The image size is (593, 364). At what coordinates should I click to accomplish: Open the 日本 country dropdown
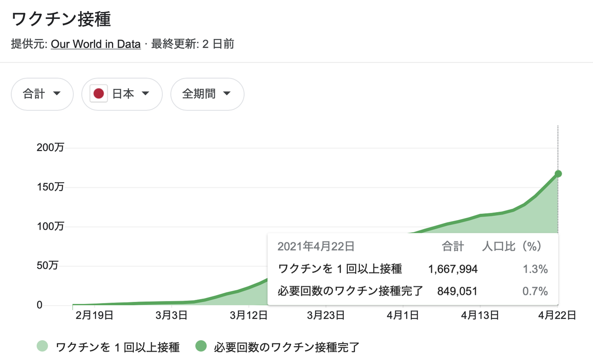[x=122, y=94]
